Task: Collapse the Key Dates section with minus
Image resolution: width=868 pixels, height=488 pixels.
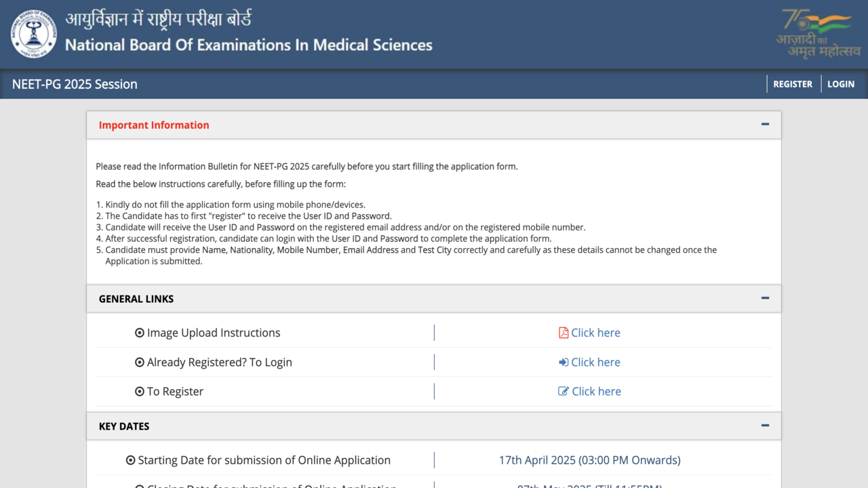Action: coord(765,426)
